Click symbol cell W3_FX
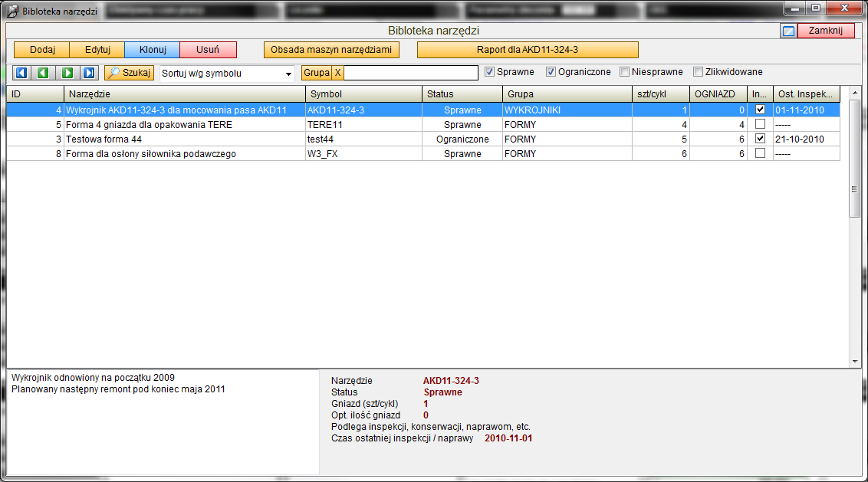 [363, 154]
